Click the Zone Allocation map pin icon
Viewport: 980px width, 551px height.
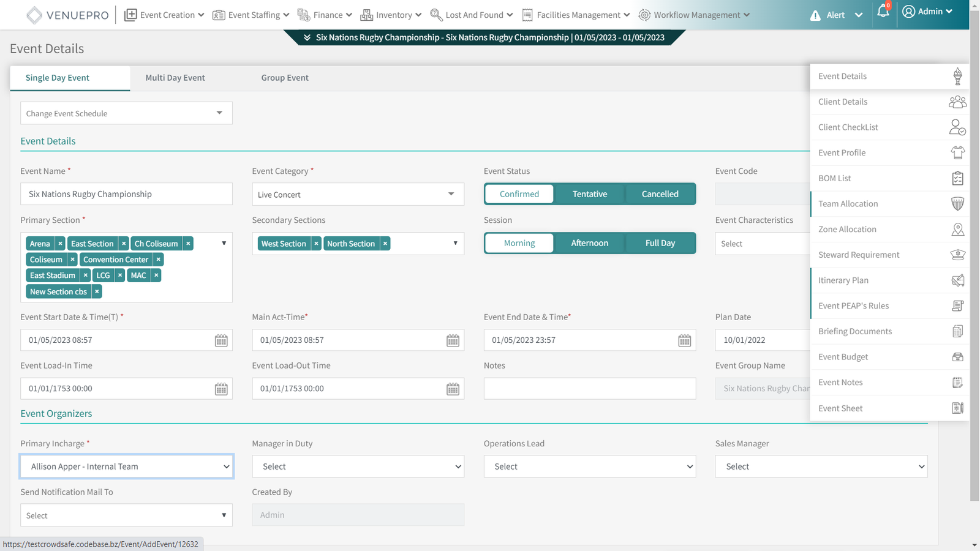pyautogui.click(x=957, y=230)
